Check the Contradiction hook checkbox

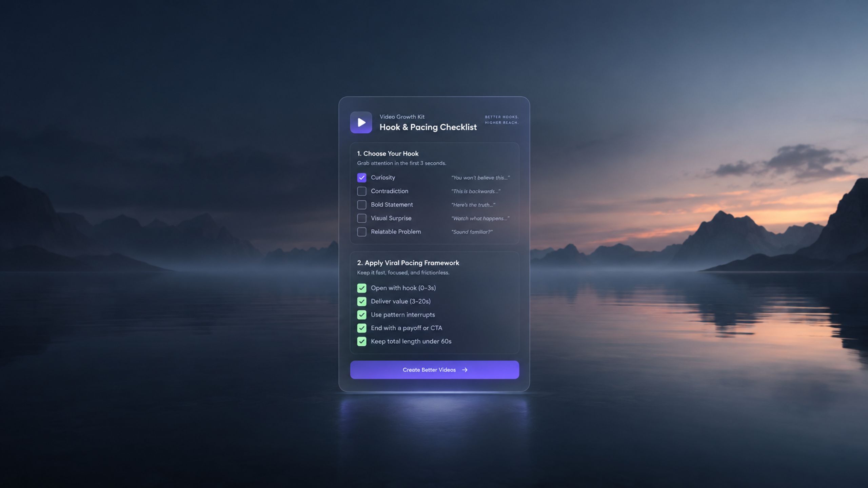pyautogui.click(x=362, y=191)
